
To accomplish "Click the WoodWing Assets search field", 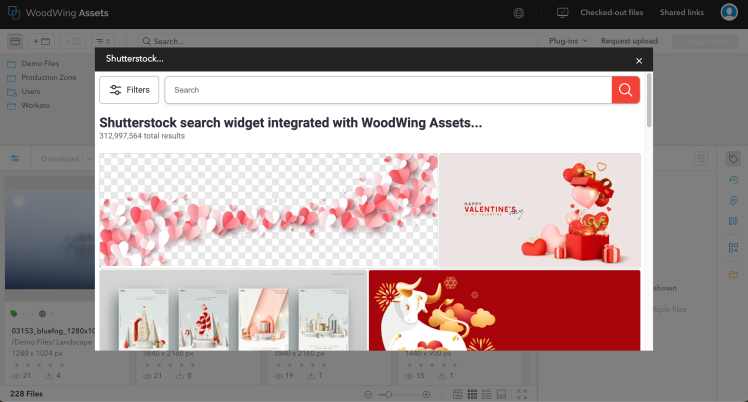I will pos(337,41).
